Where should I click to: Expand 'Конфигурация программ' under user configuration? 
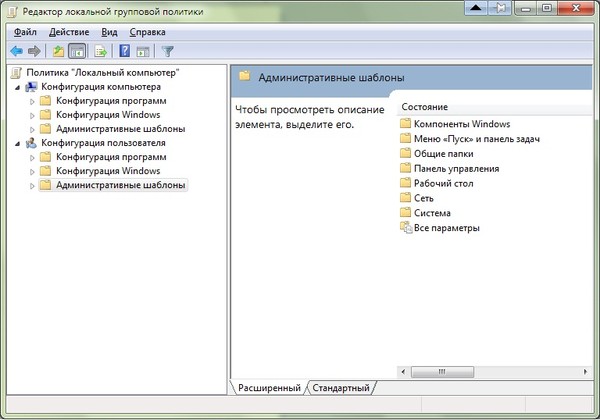(x=32, y=158)
